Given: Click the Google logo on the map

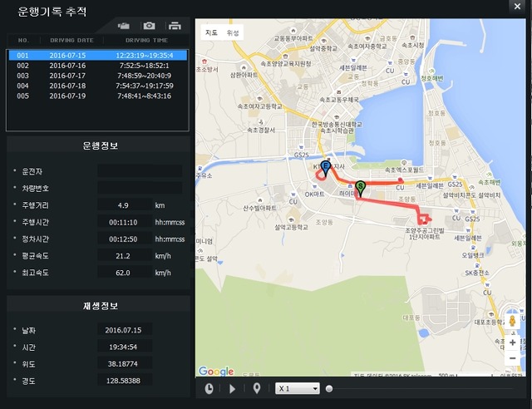Looking at the screenshot, I should 216,371.
